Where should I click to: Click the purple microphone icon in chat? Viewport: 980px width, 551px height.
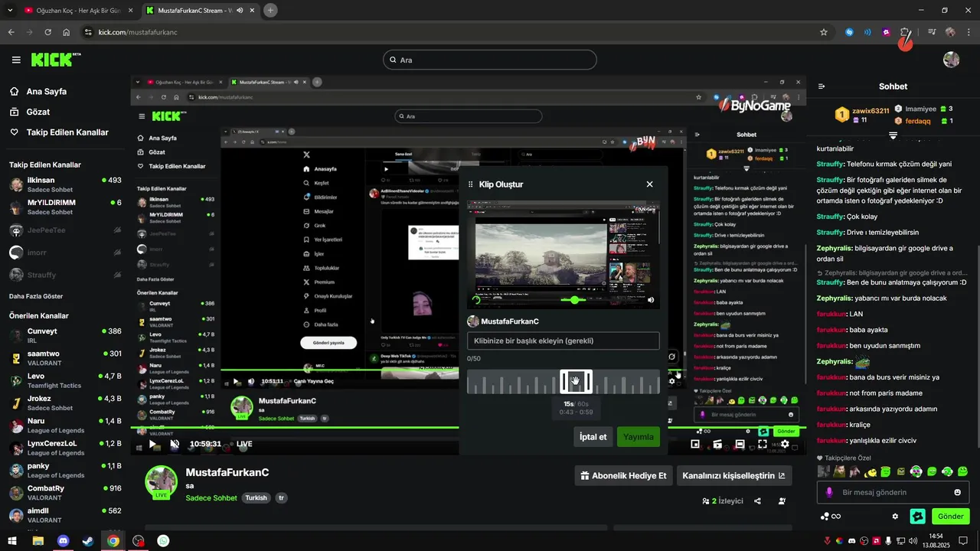[828, 492]
